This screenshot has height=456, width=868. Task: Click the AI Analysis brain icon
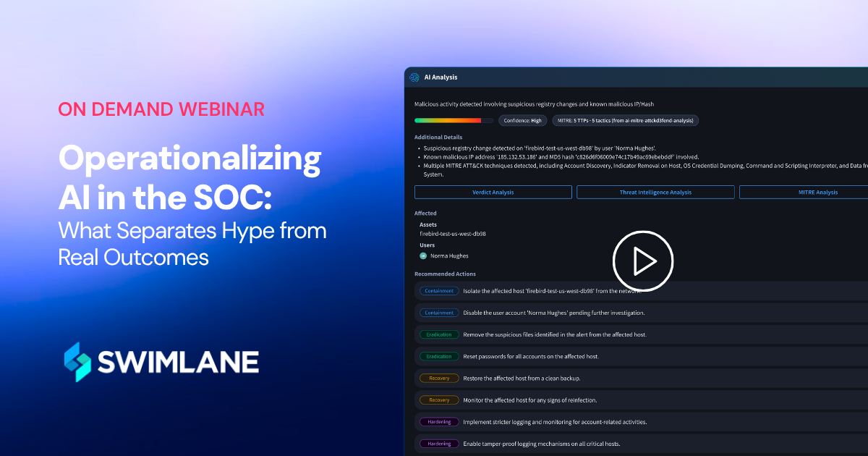click(414, 77)
